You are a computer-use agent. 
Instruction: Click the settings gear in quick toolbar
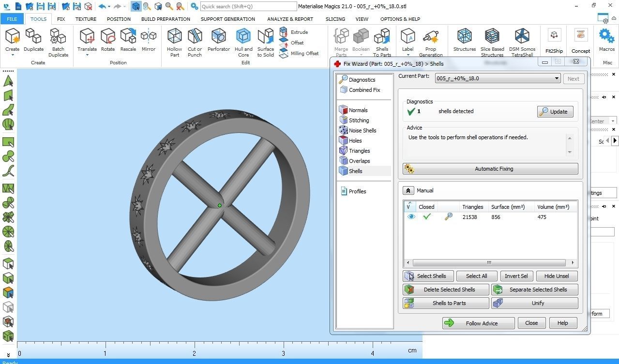tap(194, 6)
